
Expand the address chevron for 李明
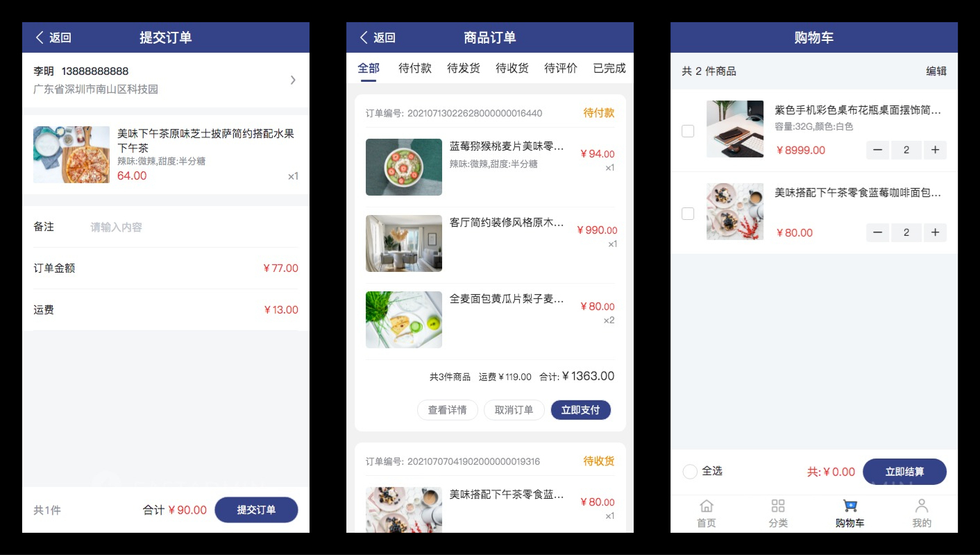pos(293,80)
